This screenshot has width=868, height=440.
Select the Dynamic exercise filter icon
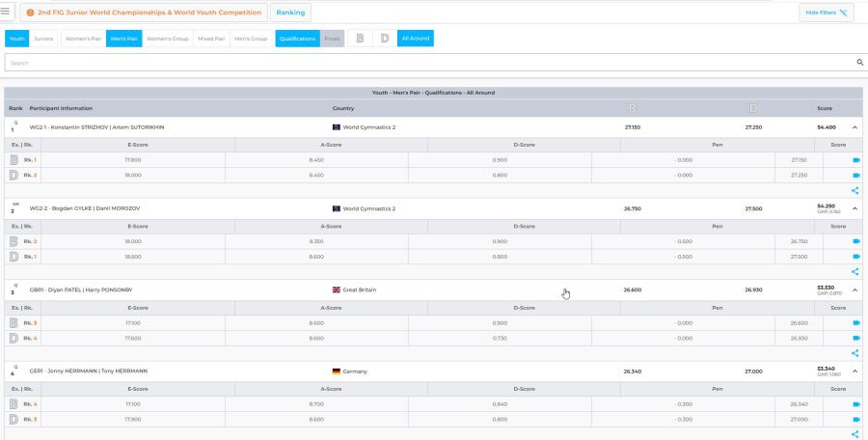(385, 39)
